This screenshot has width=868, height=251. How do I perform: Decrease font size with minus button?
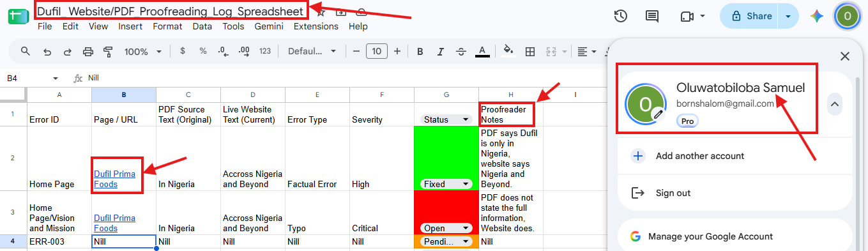pos(356,51)
